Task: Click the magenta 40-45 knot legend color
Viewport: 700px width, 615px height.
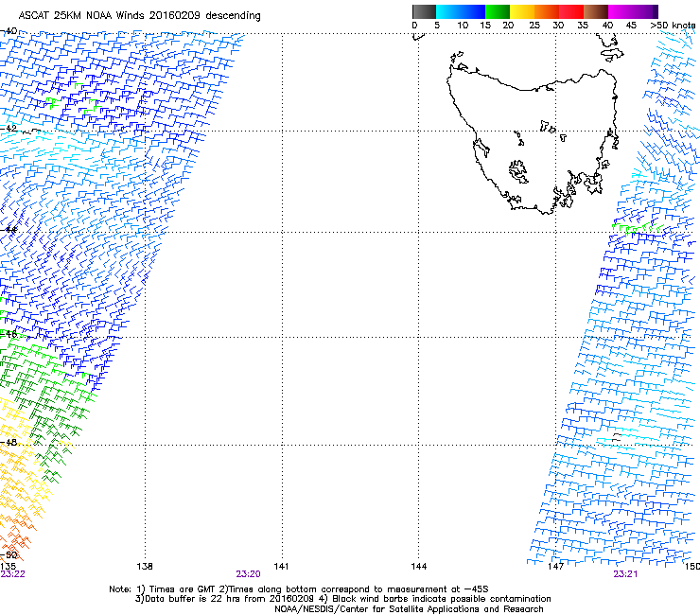Action: click(x=621, y=11)
